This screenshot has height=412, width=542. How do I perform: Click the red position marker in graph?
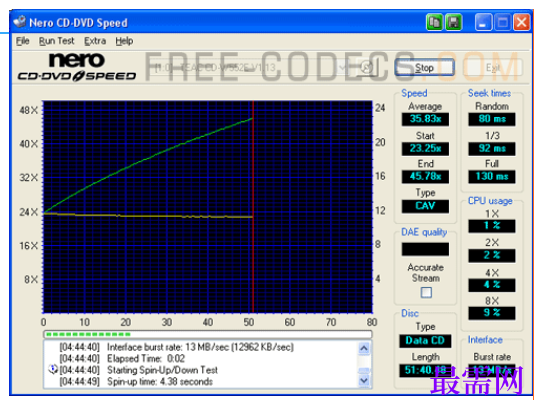[253, 207]
